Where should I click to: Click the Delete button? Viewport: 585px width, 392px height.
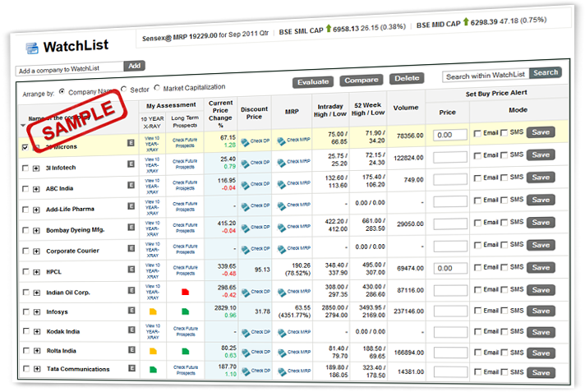(x=407, y=78)
